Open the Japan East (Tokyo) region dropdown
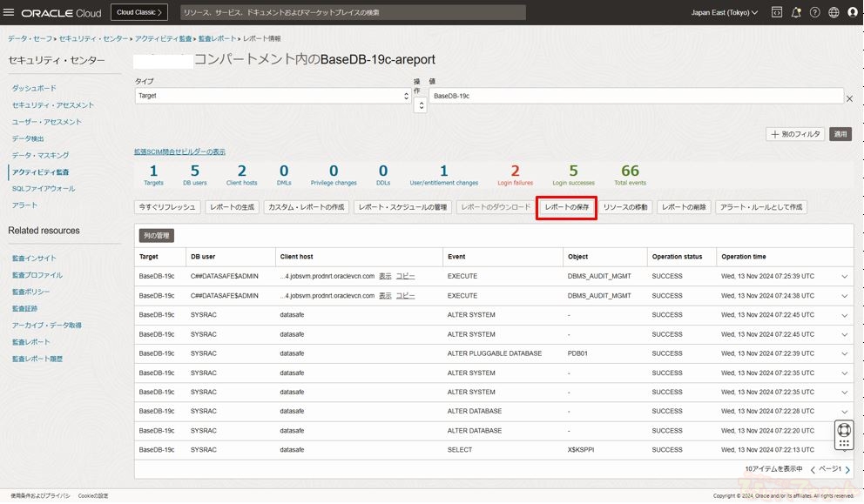 tap(724, 13)
